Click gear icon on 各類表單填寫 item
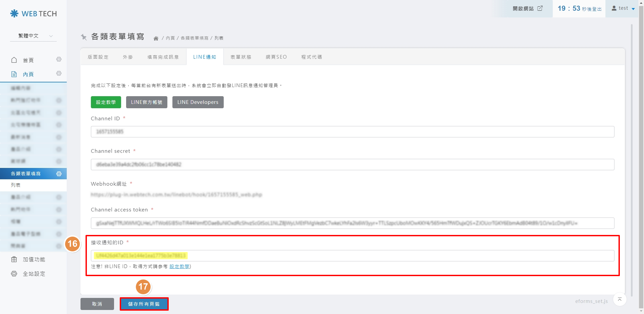 59,174
